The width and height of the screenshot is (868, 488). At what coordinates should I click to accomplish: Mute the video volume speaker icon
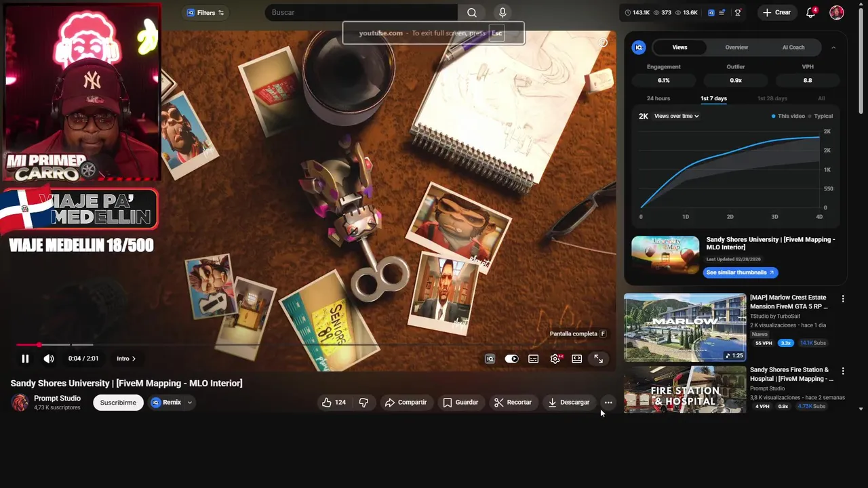click(49, 359)
